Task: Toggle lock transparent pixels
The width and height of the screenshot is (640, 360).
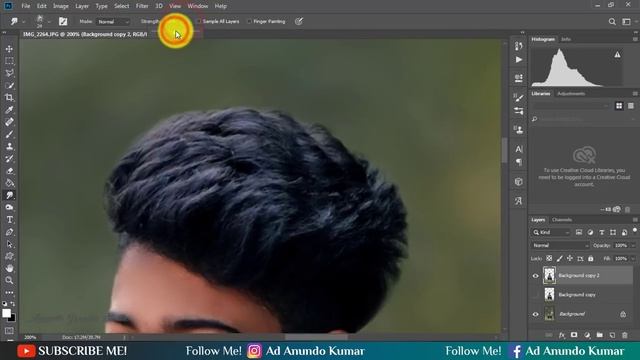Action: 549,258
